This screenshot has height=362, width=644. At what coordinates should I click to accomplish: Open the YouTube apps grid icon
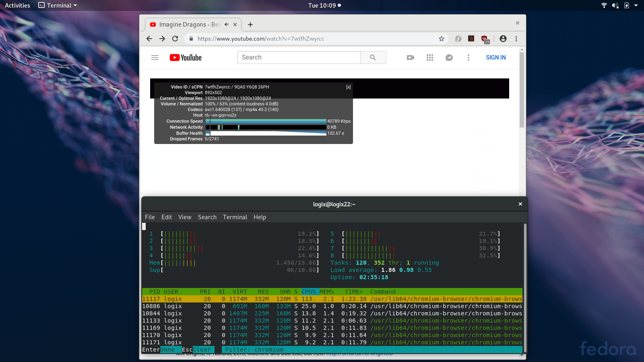coord(429,58)
